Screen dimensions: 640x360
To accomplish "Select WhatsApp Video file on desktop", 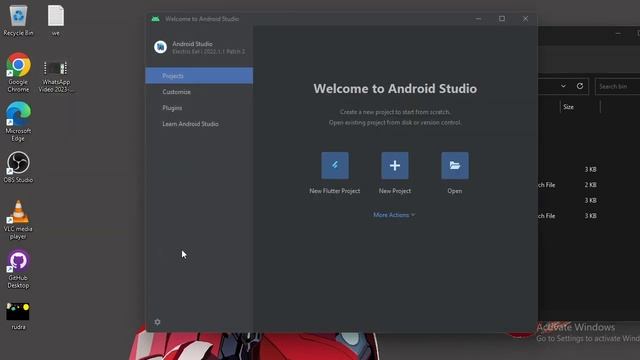I will 56,76.
